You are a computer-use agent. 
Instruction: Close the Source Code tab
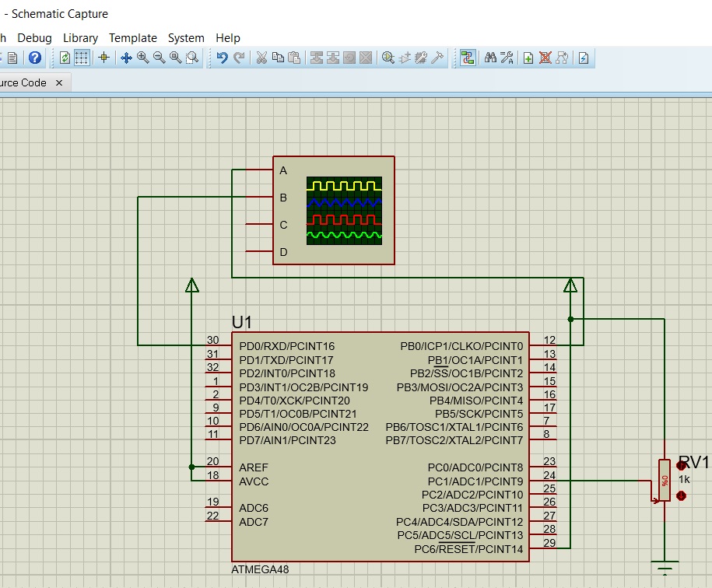pos(58,82)
